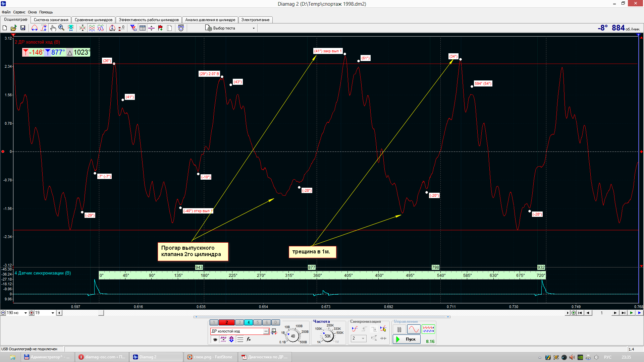Select the sine wave mode button

click(x=414, y=329)
